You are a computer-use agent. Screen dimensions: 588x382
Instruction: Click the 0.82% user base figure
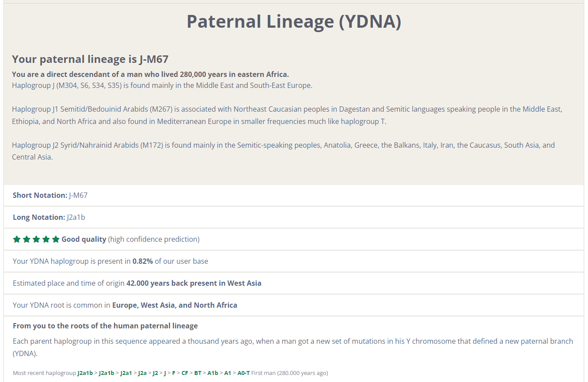click(142, 261)
